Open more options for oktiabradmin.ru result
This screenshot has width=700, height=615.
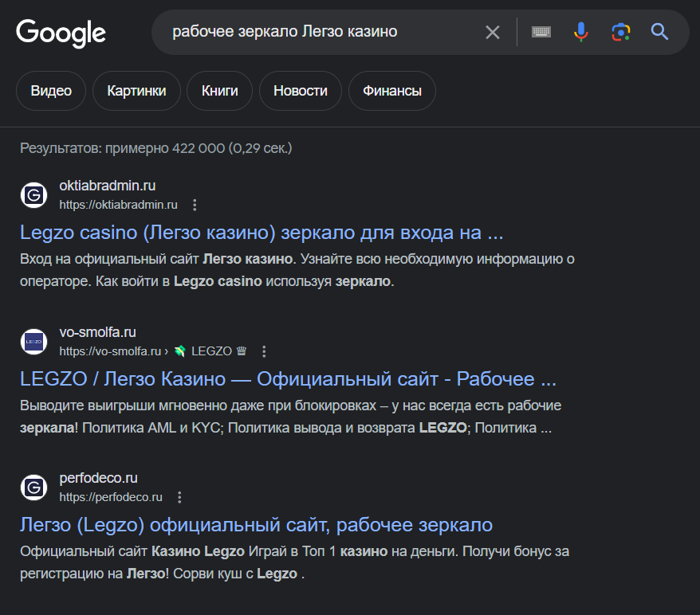point(195,205)
